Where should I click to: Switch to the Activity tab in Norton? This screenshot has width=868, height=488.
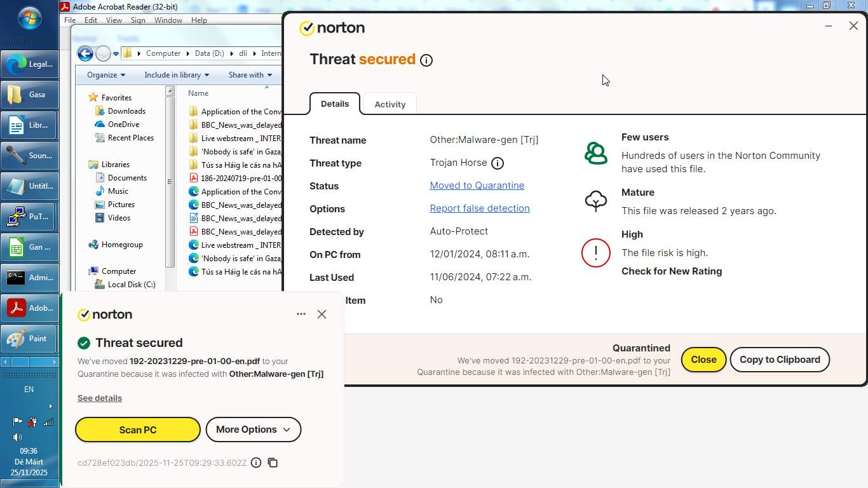coord(390,104)
